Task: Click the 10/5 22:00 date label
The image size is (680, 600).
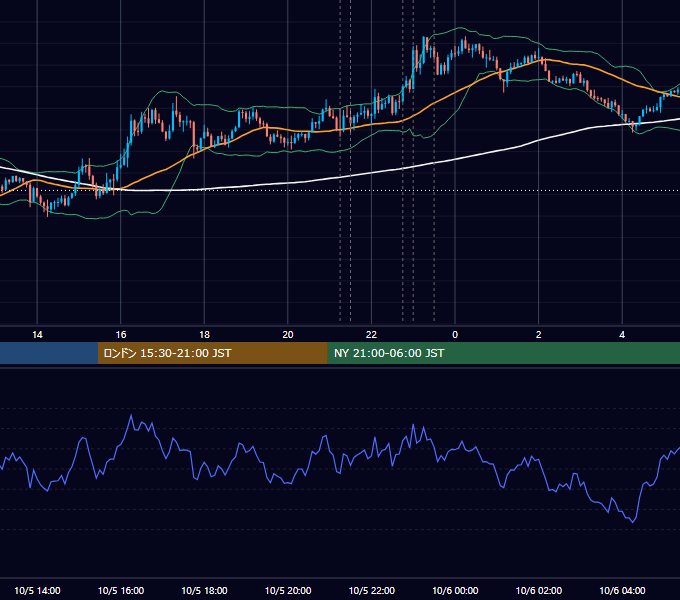Action: pos(372,590)
